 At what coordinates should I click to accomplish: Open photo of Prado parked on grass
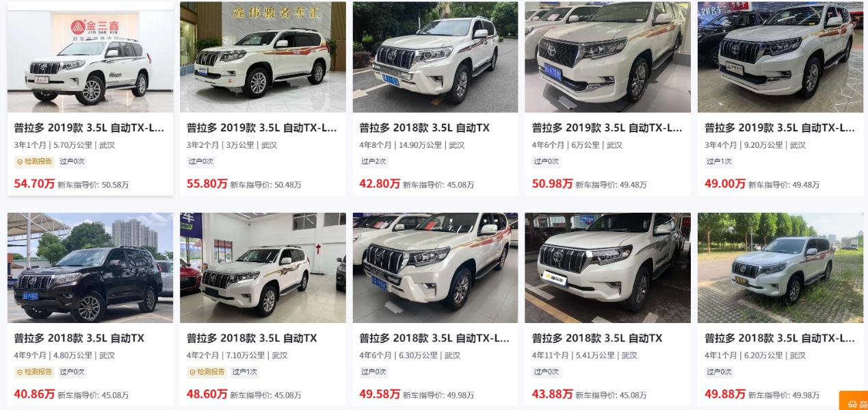pos(780,268)
